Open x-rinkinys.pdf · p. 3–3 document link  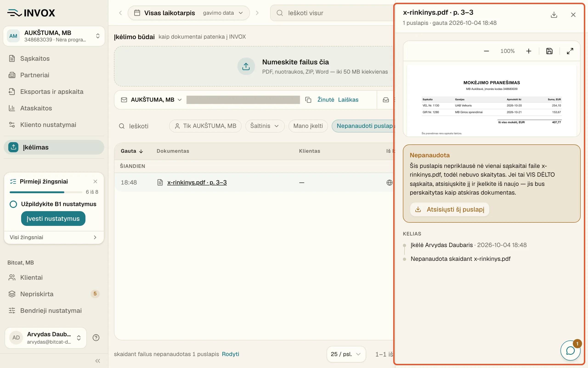[x=197, y=183]
